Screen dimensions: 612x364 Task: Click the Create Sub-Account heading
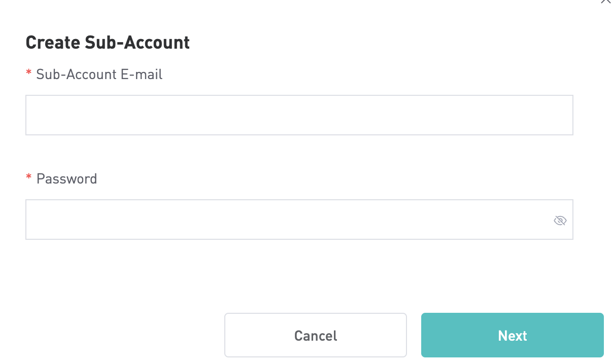(x=108, y=43)
